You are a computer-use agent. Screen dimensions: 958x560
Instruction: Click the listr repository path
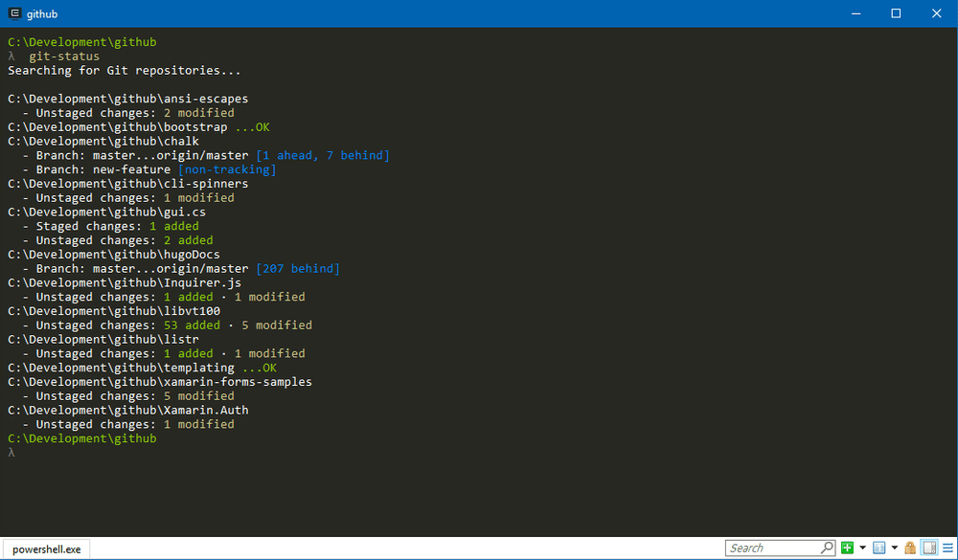coord(103,339)
